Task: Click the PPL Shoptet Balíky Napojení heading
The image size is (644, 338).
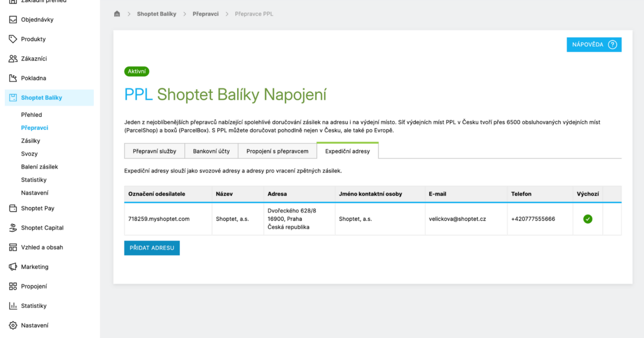Action: (225, 95)
